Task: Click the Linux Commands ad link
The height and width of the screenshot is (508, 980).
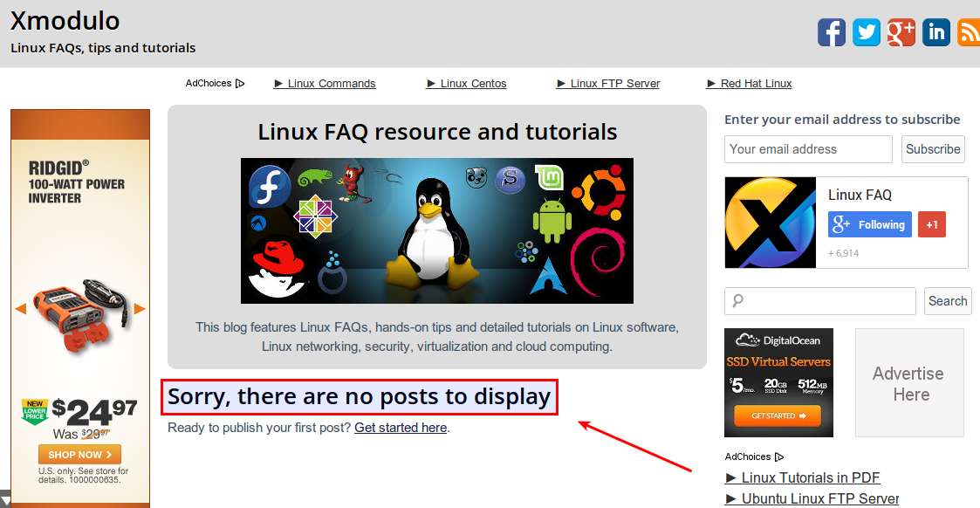Action: click(x=325, y=84)
